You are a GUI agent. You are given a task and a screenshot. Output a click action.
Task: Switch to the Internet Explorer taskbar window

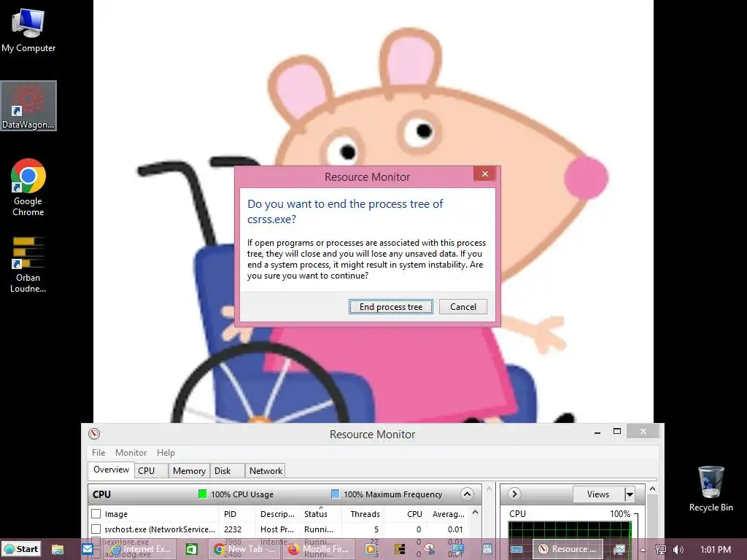coord(141,549)
